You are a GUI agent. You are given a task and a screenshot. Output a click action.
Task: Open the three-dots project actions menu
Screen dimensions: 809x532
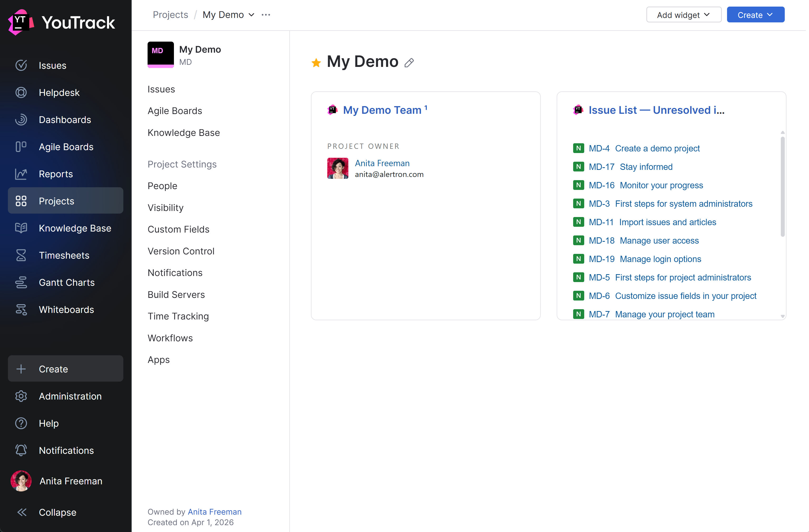tap(266, 15)
